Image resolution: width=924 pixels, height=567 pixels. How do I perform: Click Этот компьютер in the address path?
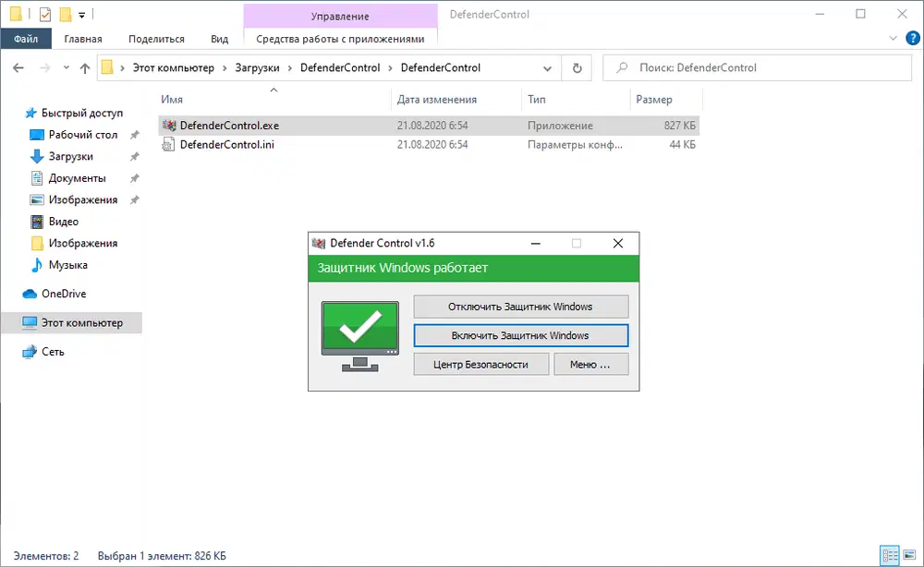(x=174, y=67)
